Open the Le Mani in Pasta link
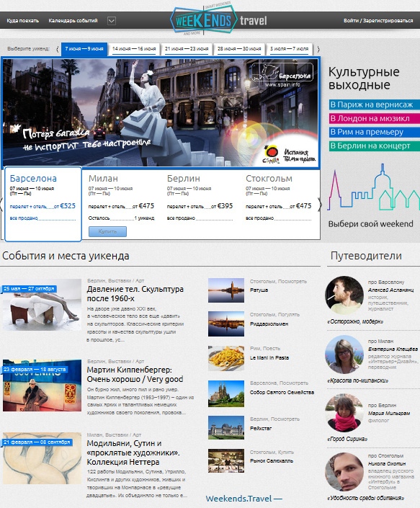 (x=269, y=357)
